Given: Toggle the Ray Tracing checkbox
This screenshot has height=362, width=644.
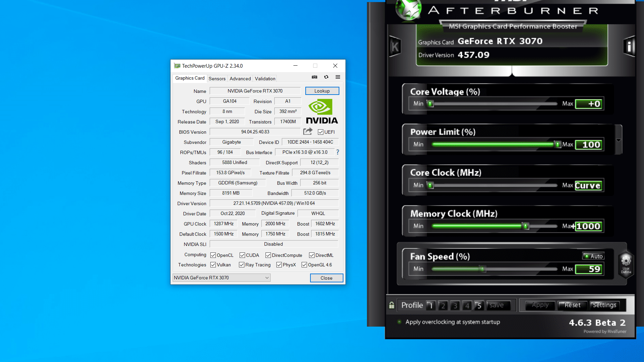Looking at the screenshot, I should [x=242, y=265].
